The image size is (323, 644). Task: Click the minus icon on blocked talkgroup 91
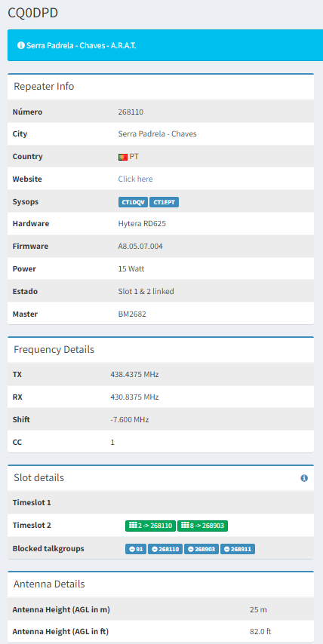pyautogui.click(x=132, y=549)
